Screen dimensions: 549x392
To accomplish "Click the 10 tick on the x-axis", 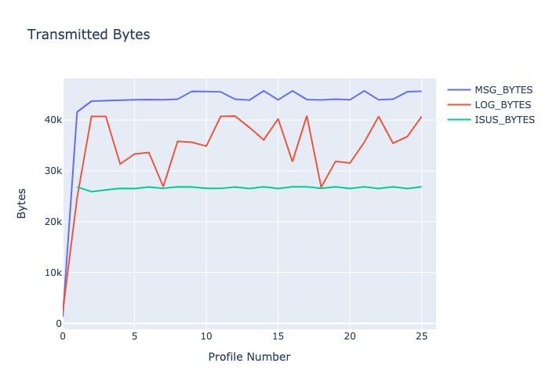I will [x=205, y=336].
